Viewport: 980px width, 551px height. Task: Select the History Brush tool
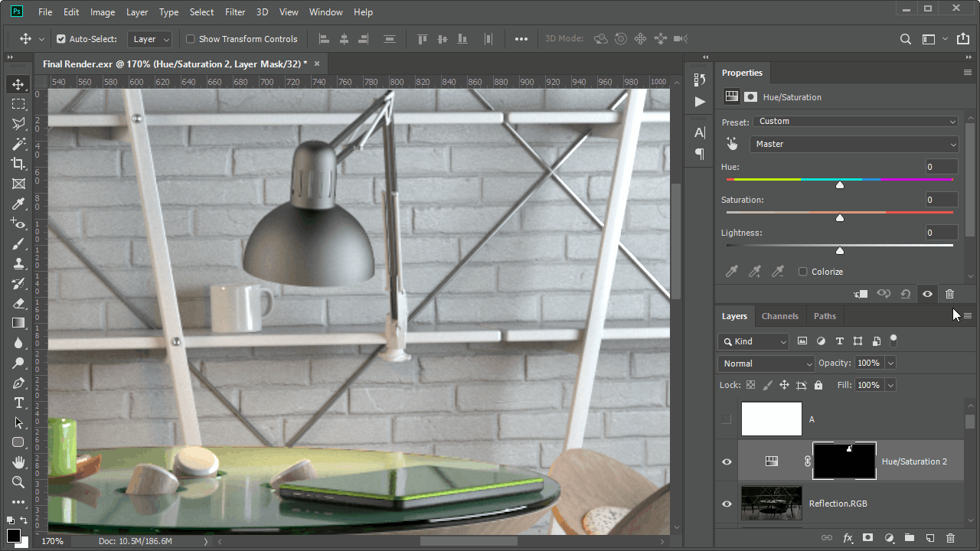pos(18,283)
